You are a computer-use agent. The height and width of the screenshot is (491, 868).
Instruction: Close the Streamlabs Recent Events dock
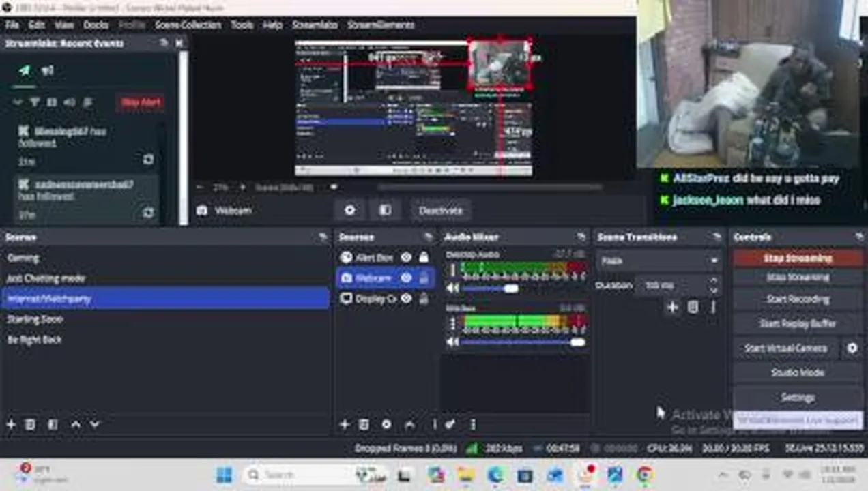(179, 43)
